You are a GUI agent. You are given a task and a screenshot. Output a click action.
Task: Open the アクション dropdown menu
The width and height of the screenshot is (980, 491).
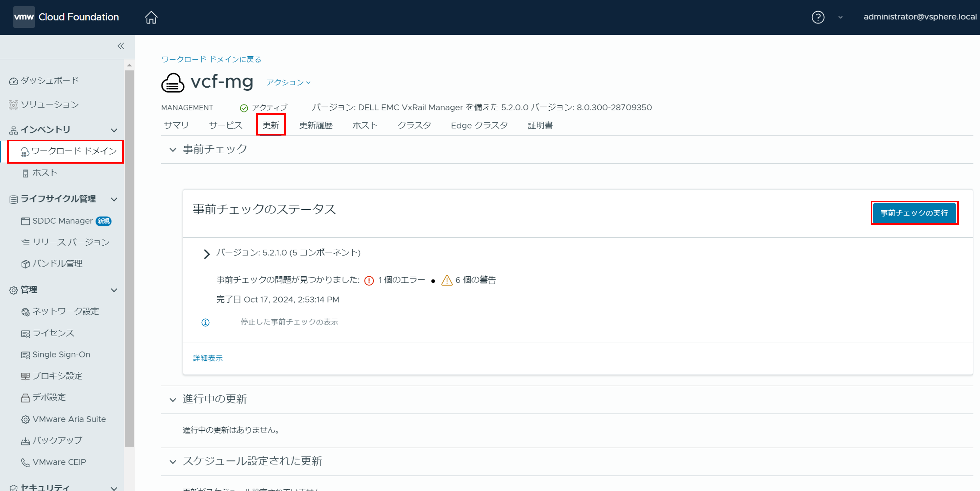pos(288,82)
